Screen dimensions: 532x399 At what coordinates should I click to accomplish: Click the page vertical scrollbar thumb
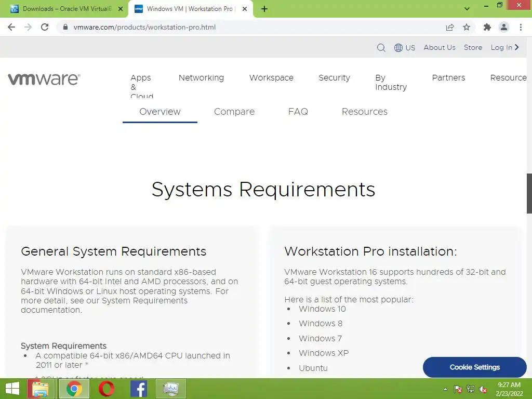point(529,193)
